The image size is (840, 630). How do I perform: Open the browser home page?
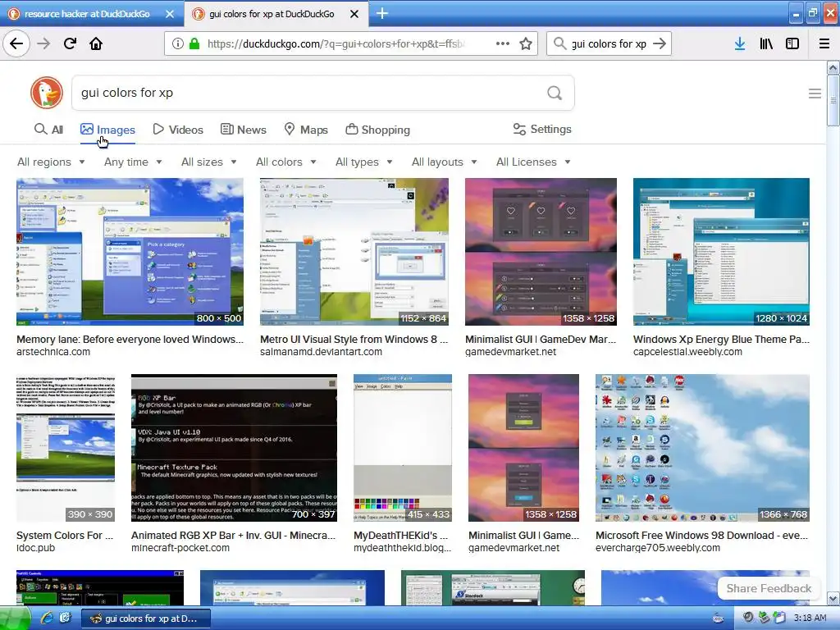[96, 43]
